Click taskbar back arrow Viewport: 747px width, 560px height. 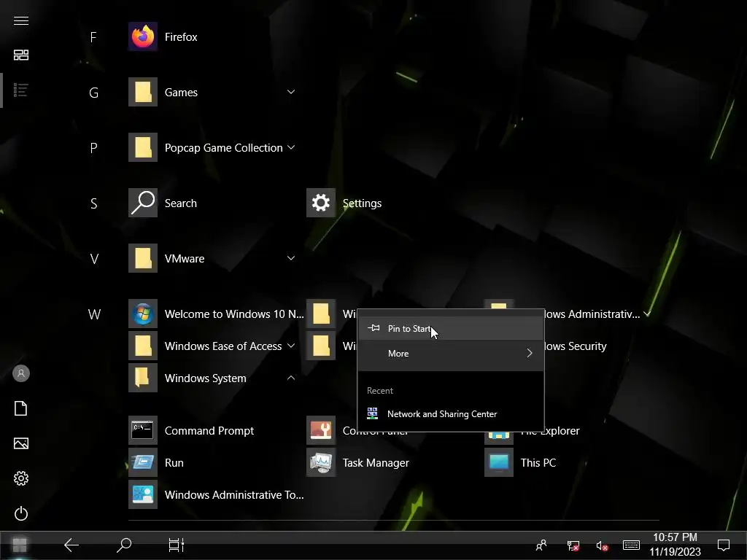click(71, 545)
